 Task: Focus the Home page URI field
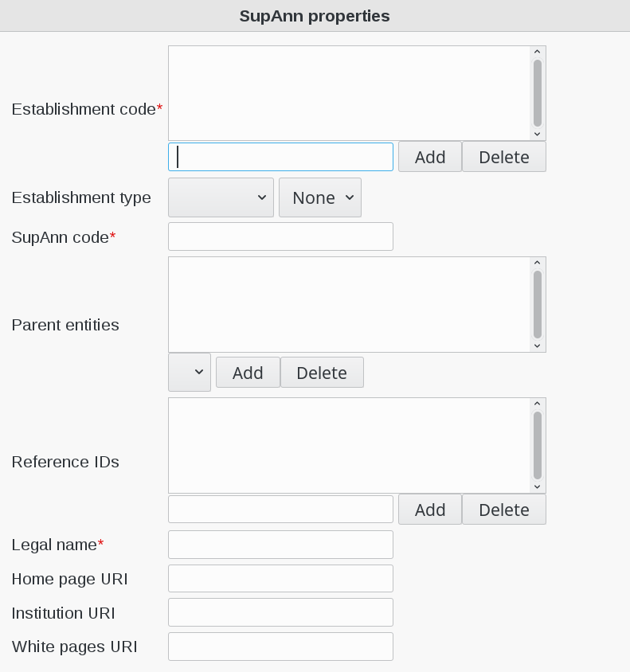pyautogui.click(x=280, y=579)
